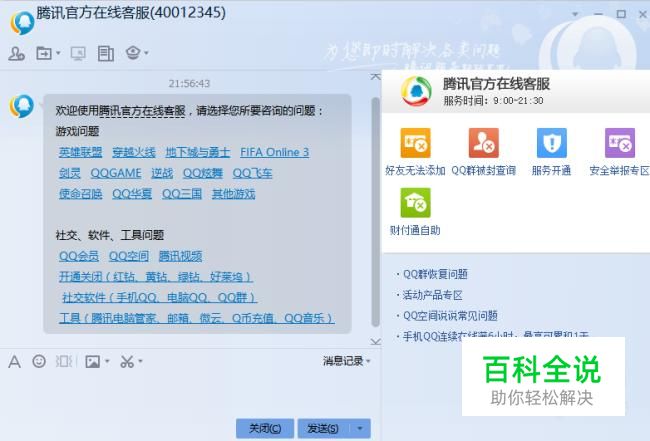Screen dimensions: 650x441
Task: Open the 使命召唤 link
Action: (80, 194)
